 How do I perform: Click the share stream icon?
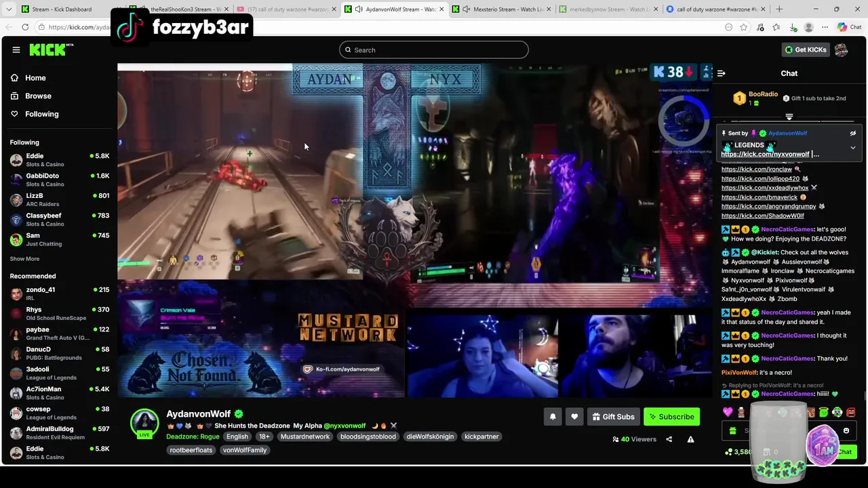click(669, 439)
